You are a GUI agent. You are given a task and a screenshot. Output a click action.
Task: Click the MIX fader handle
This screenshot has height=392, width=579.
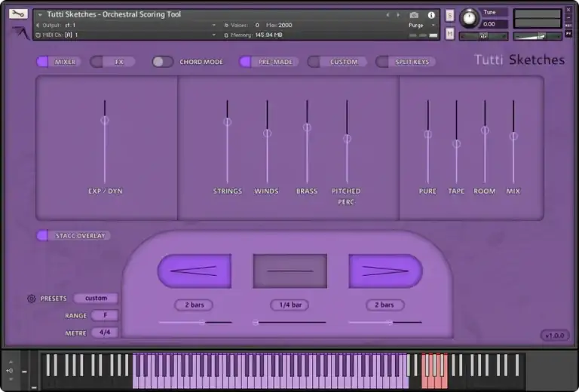click(x=513, y=136)
